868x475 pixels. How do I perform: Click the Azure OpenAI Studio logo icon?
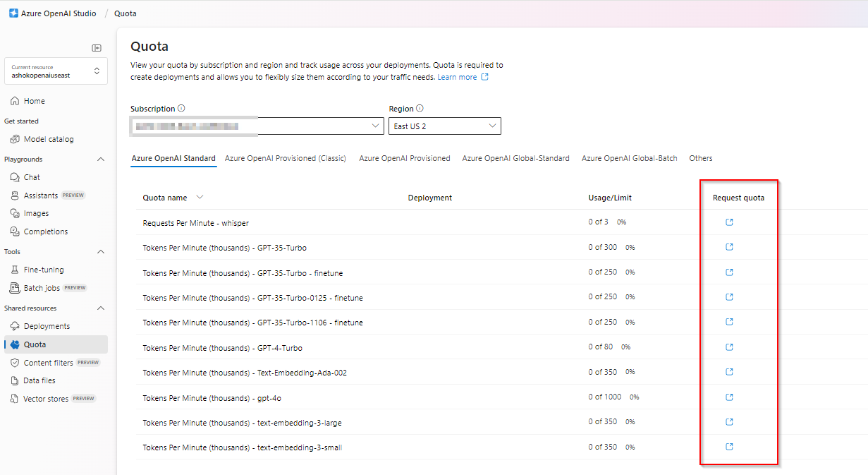coord(14,13)
